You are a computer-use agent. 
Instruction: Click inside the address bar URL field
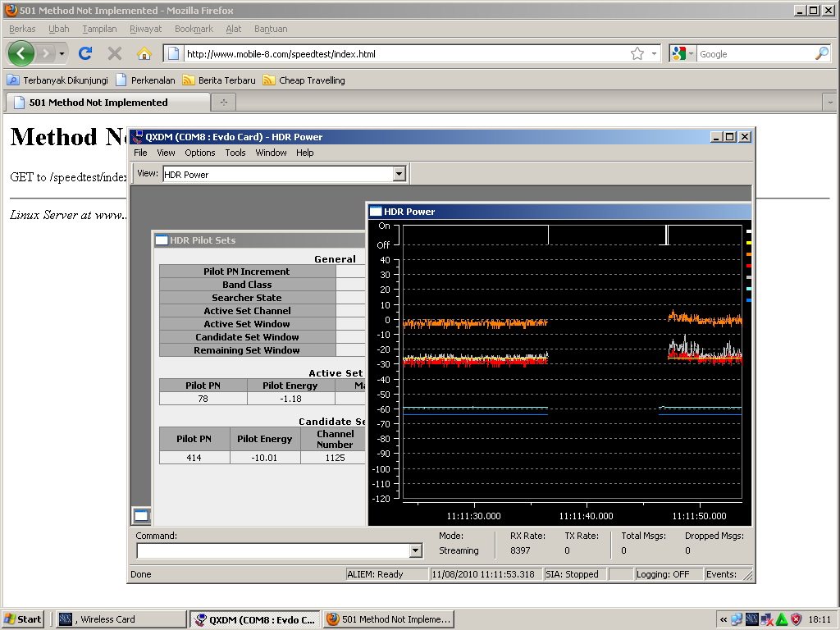pos(369,52)
